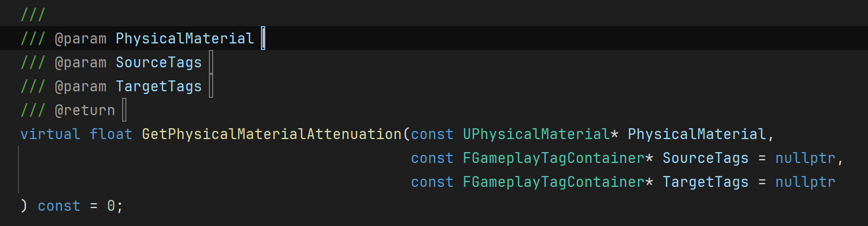Click the virtual keyword

coord(50,134)
